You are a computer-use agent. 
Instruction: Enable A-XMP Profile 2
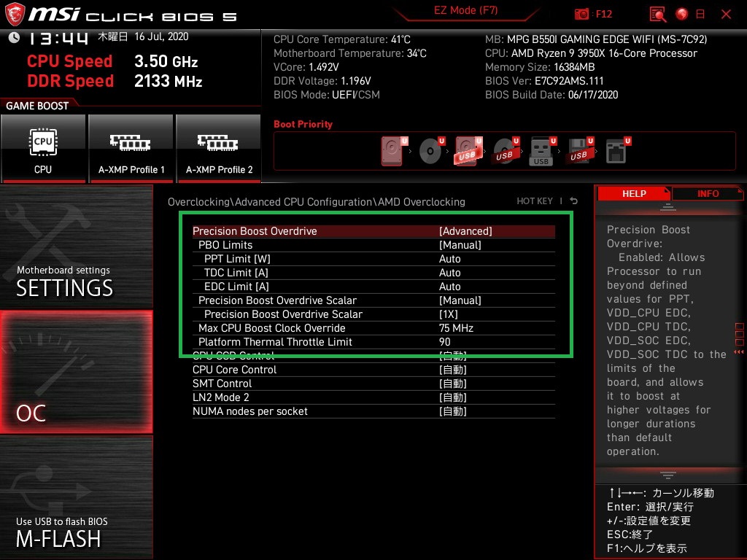pyautogui.click(x=219, y=148)
